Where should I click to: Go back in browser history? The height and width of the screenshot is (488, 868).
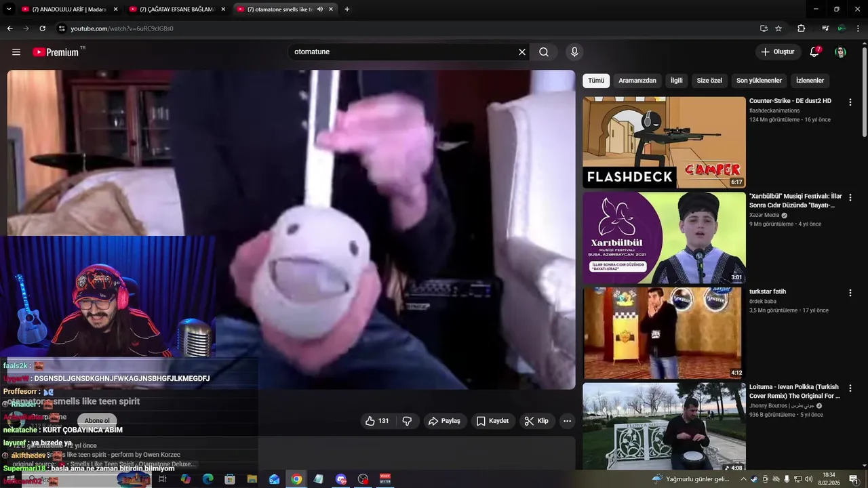click(9, 28)
